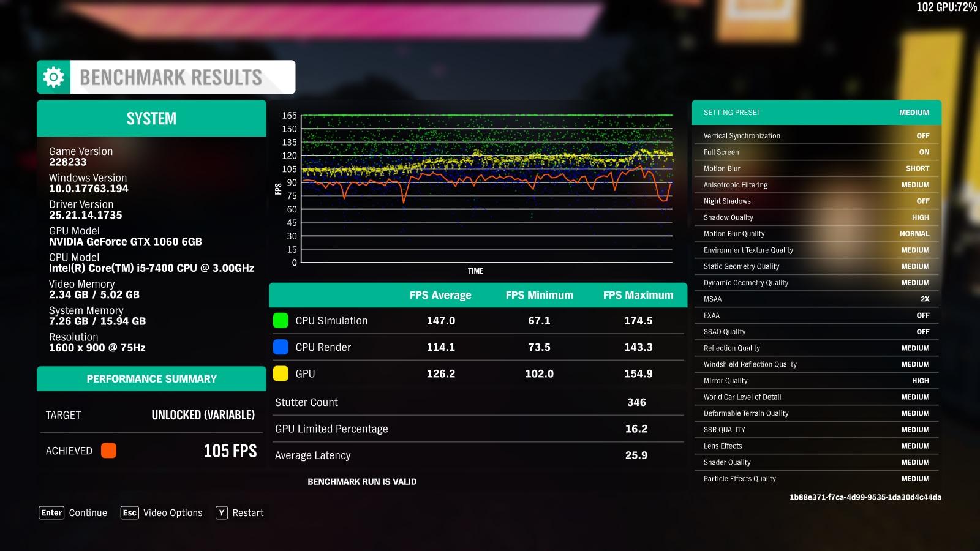
Task: Click the GPU Limited Percentage value 16.2
Action: [x=636, y=429]
